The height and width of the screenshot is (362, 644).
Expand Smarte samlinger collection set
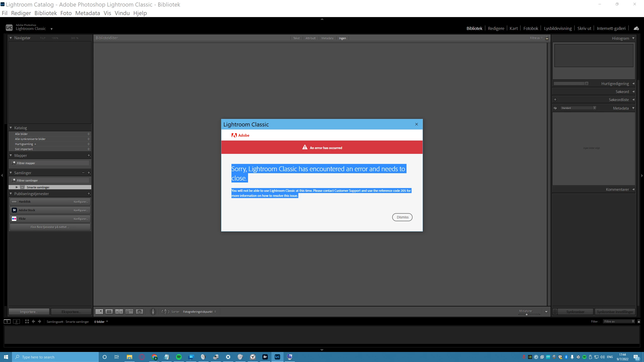(x=17, y=187)
